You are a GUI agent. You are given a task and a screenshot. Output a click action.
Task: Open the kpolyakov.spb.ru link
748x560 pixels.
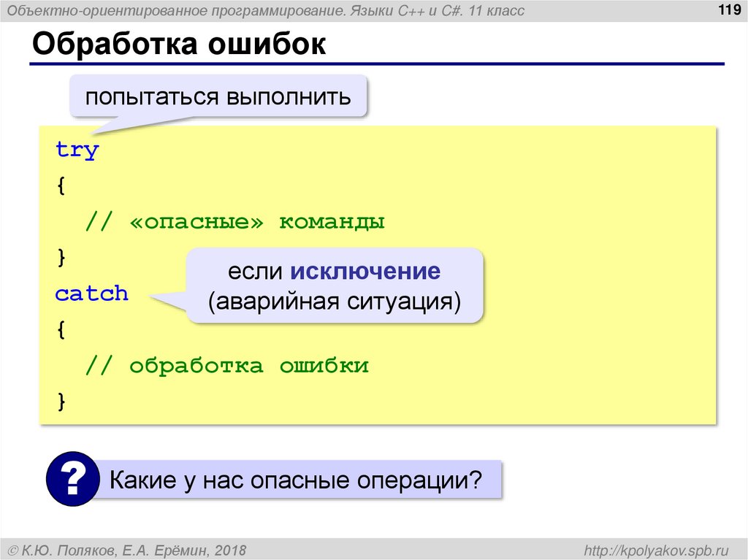click(x=657, y=551)
